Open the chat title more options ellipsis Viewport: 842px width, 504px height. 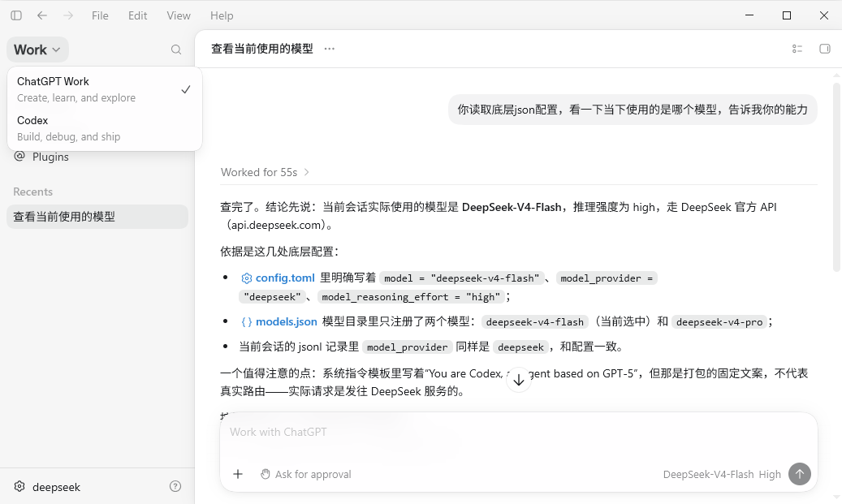[329, 49]
